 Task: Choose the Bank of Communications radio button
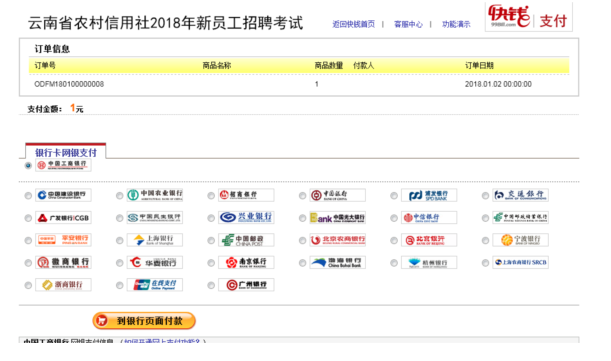click(x=485, y=196)
